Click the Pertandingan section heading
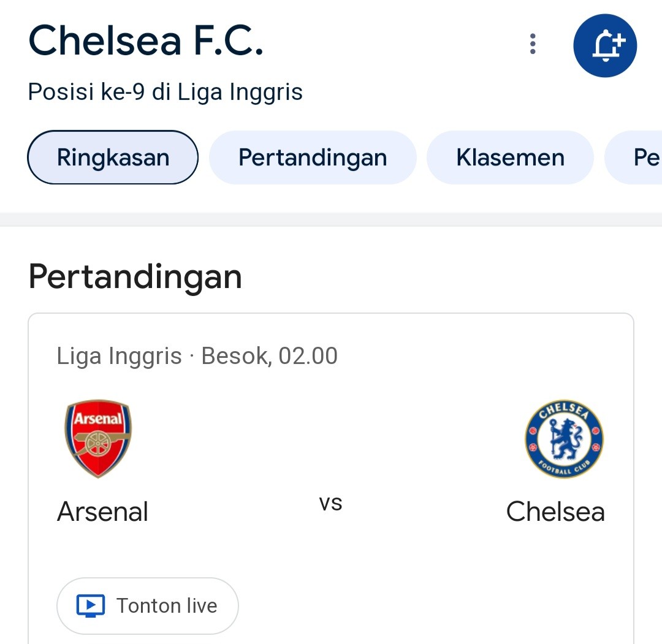662x644 pixels. (x=135, y=277)
